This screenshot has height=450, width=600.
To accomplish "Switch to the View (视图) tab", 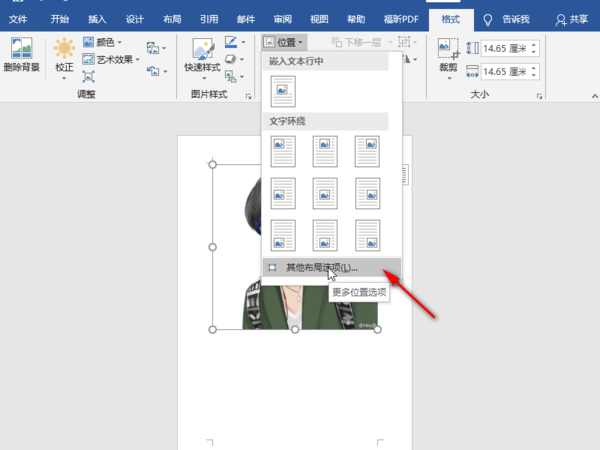I will pyautogui.click(x=319, y=19).
